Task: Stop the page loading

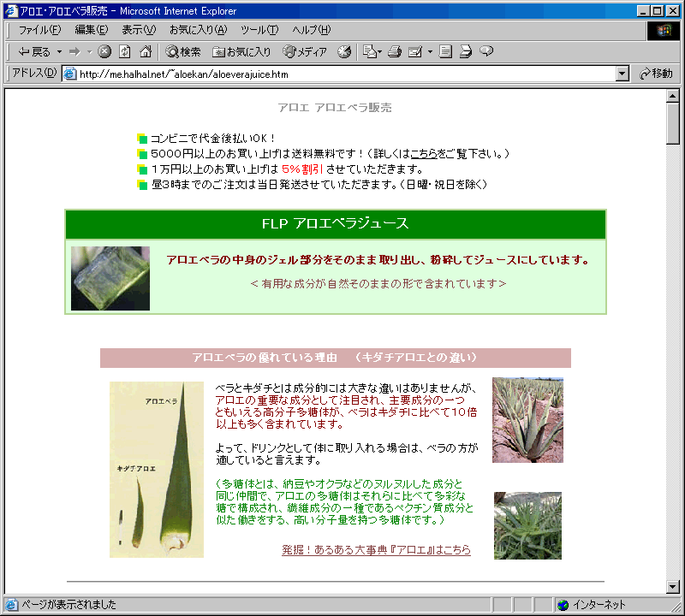Action: [104, 51]
